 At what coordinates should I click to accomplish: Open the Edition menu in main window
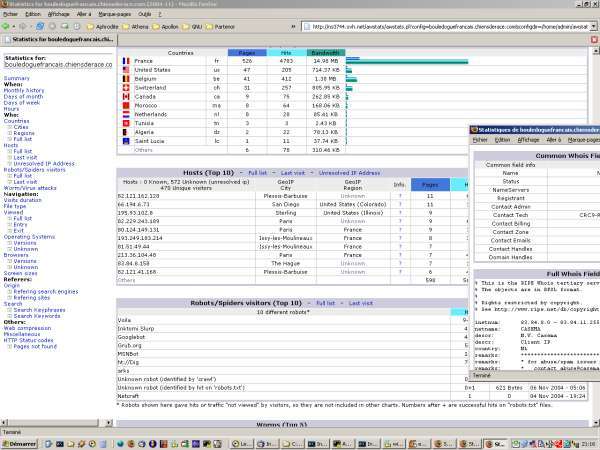(33, 14)
